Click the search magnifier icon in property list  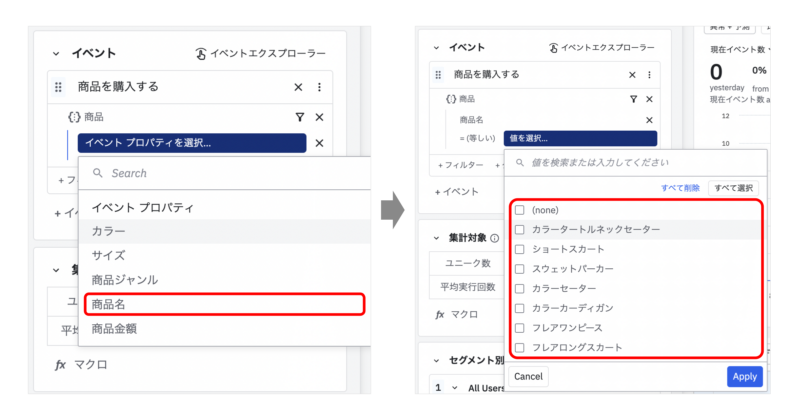[98, 173]
